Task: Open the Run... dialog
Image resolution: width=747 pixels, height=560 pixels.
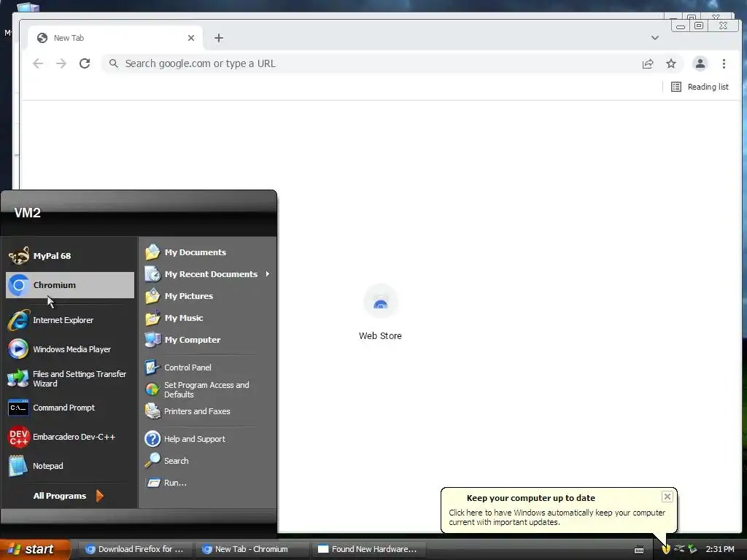Action: 208,483
